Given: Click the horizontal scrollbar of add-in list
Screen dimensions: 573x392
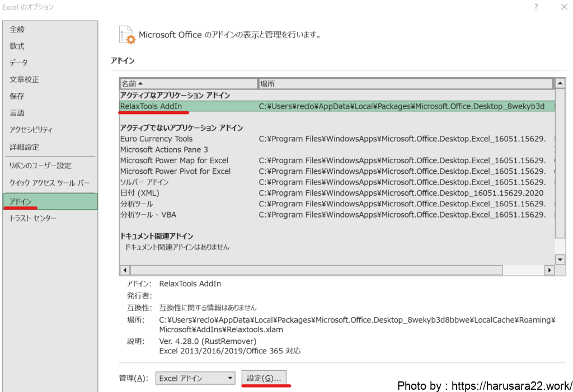Looking at the screenshot, I should (336, 271).
